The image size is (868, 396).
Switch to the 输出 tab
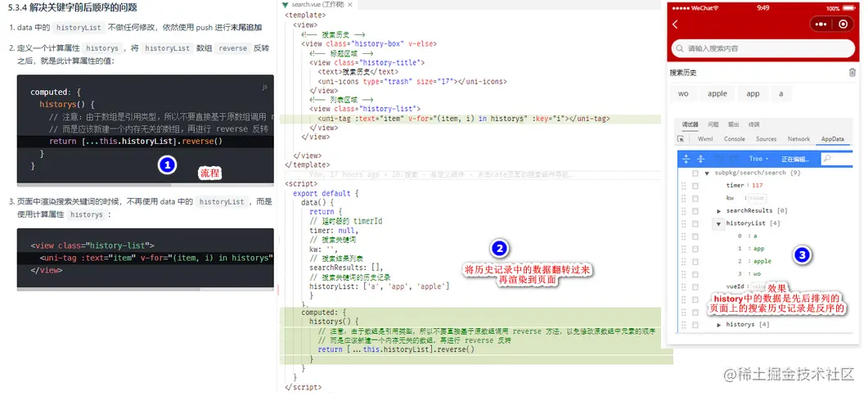[734, 124]
